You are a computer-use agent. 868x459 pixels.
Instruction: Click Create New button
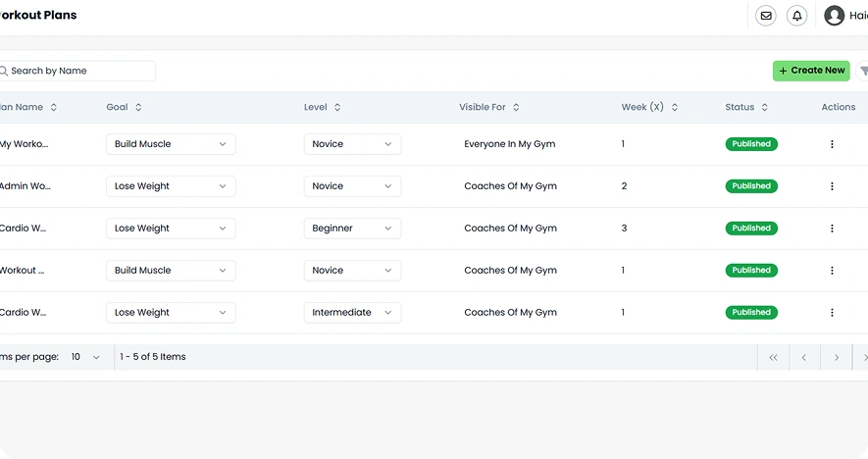pyautogui.click(x=811, y=71)
